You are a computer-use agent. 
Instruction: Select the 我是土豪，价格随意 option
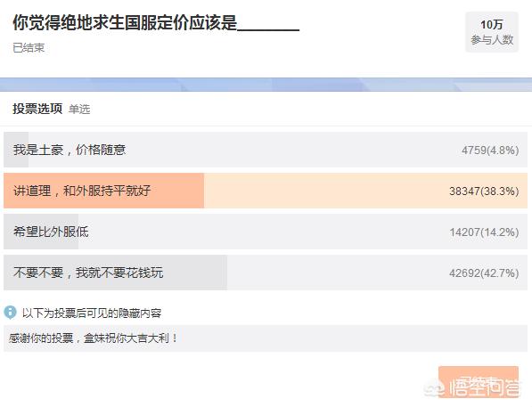[x=266, y=150]
